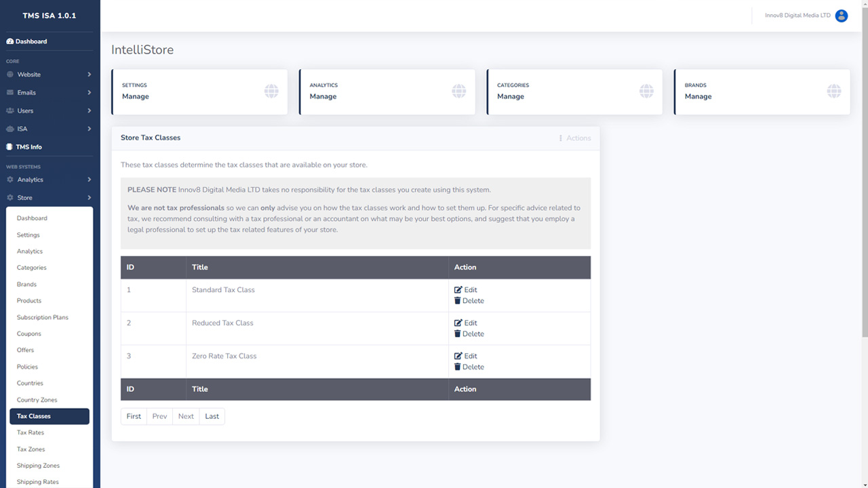Go to the Last page button
Viewport: 868px width, 488px height.
pos(212,416)
